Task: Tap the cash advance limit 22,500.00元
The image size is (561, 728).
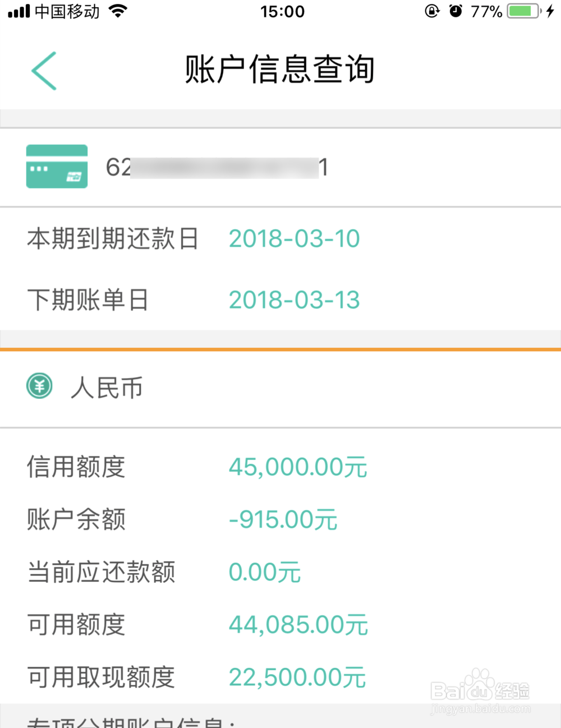Action: pos(297,677)
